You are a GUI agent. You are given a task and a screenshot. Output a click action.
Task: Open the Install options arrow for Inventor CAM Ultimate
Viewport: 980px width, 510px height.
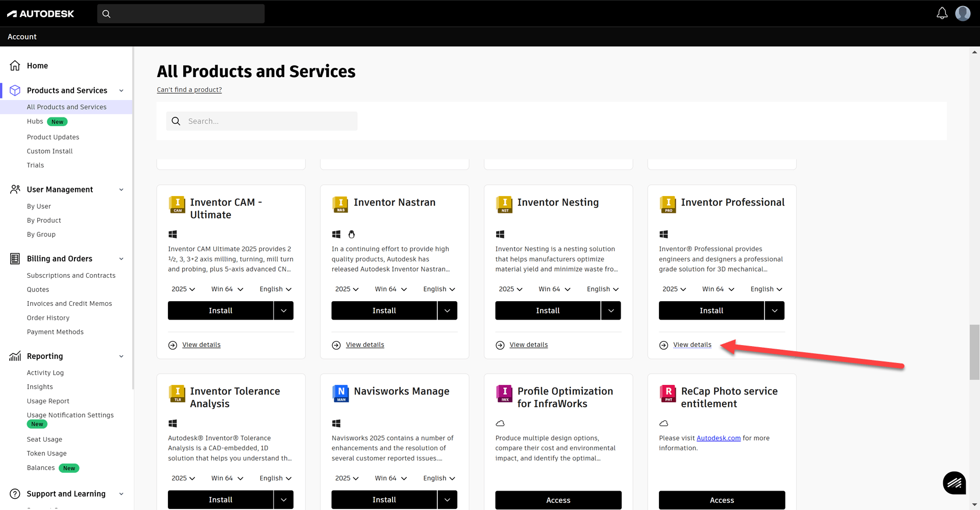[x=284, y=310]
